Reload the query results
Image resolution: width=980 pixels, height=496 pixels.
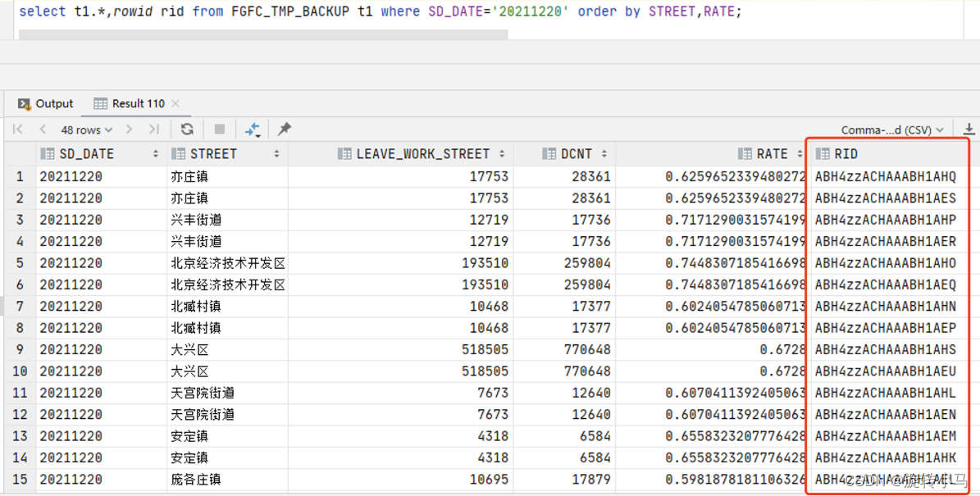tap(187, 130)
